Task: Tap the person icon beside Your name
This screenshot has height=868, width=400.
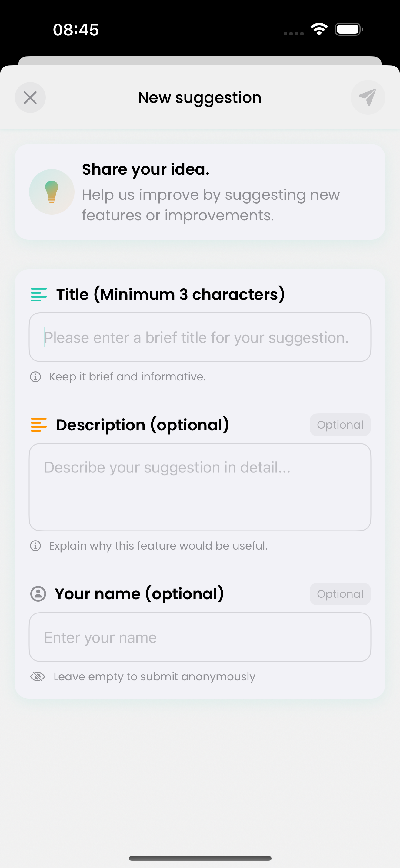Action: click(x=38, y=594)
